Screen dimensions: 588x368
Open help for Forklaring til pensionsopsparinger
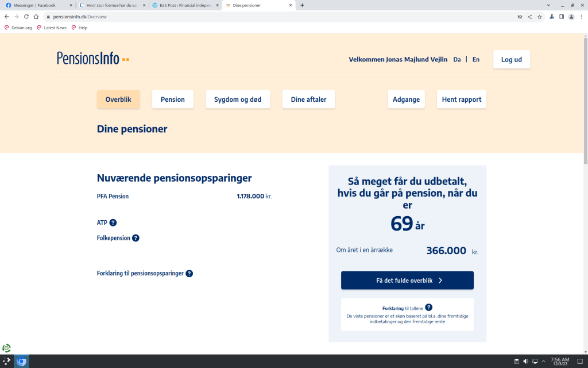(189, 274)
